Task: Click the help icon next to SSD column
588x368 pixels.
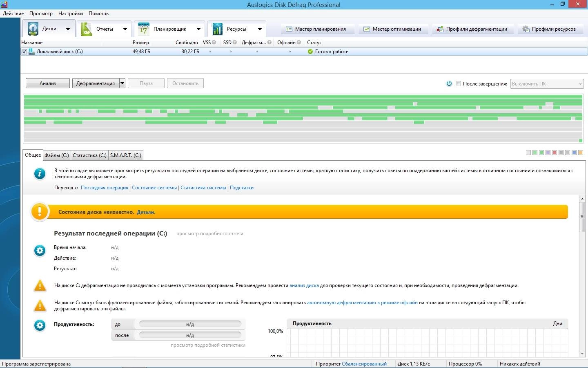Action: pyautogui.click(x=234, y=42)
